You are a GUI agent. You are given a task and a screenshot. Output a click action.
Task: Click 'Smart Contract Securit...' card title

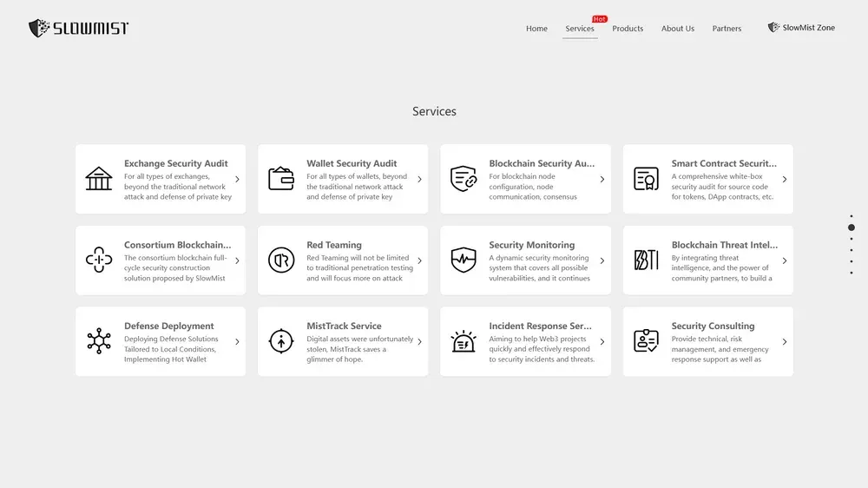point(724,163)
